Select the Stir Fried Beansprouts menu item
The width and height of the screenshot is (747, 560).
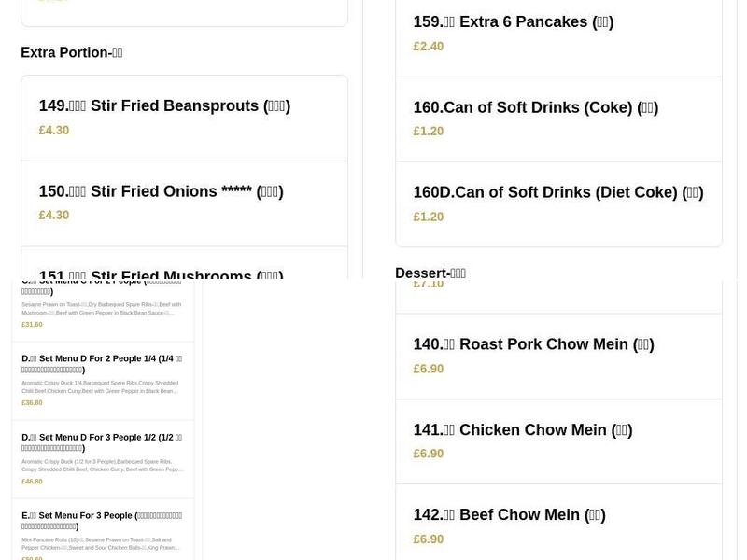click(x=163, y=105)
